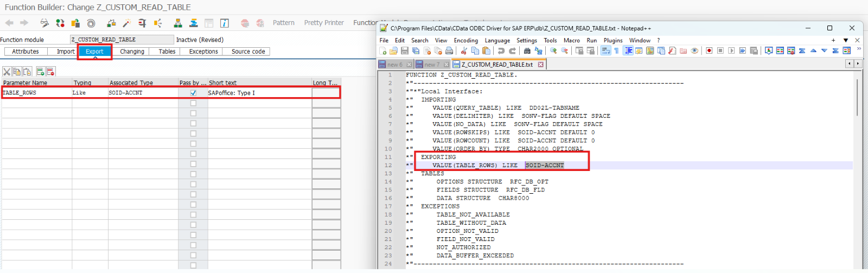Select Attributes tab in Function Builder

pyautogui.click(x=25, y=52)
